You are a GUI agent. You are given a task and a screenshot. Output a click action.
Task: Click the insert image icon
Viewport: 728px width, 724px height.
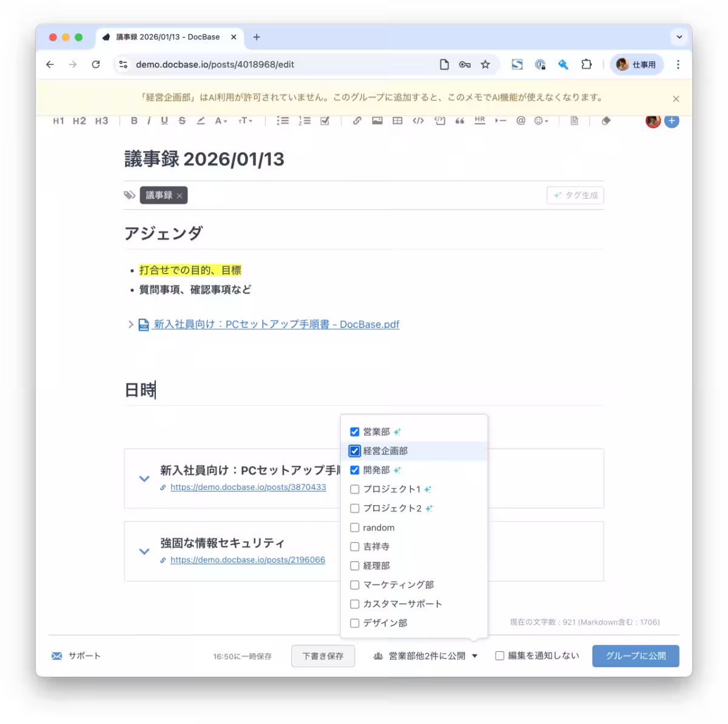pyautogui.click(x=377, y=121)
